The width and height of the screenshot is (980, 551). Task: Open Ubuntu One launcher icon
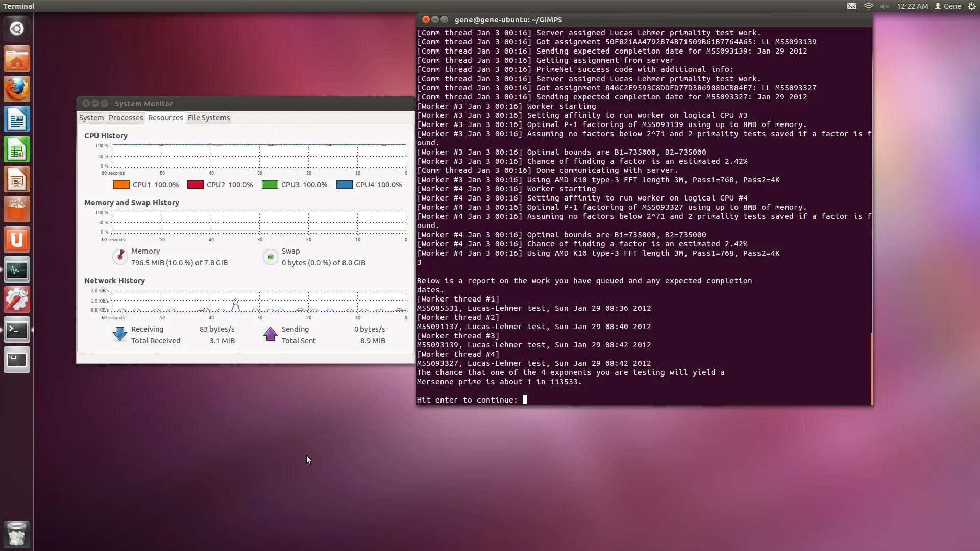[x=17, y=240]
